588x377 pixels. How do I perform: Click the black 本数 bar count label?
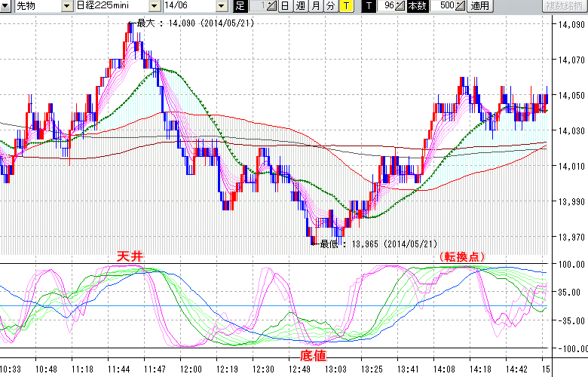(416, 6)
